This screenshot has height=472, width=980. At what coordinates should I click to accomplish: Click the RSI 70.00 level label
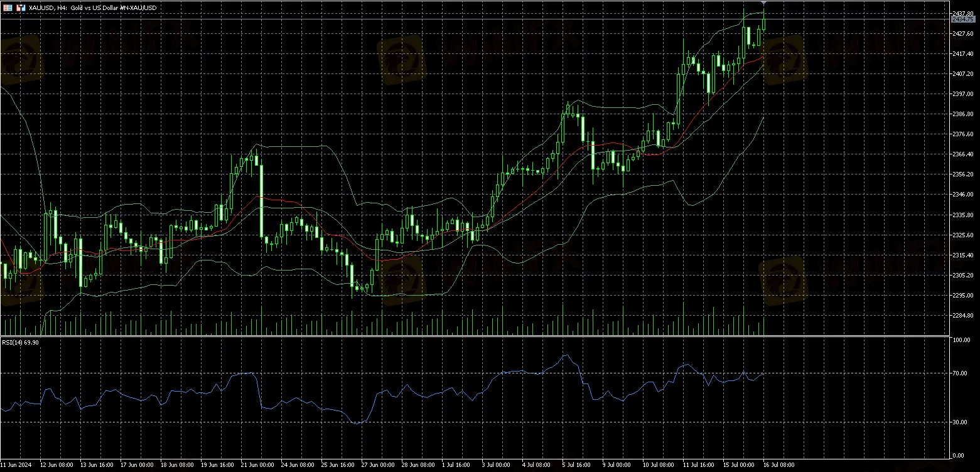[959, 373]
